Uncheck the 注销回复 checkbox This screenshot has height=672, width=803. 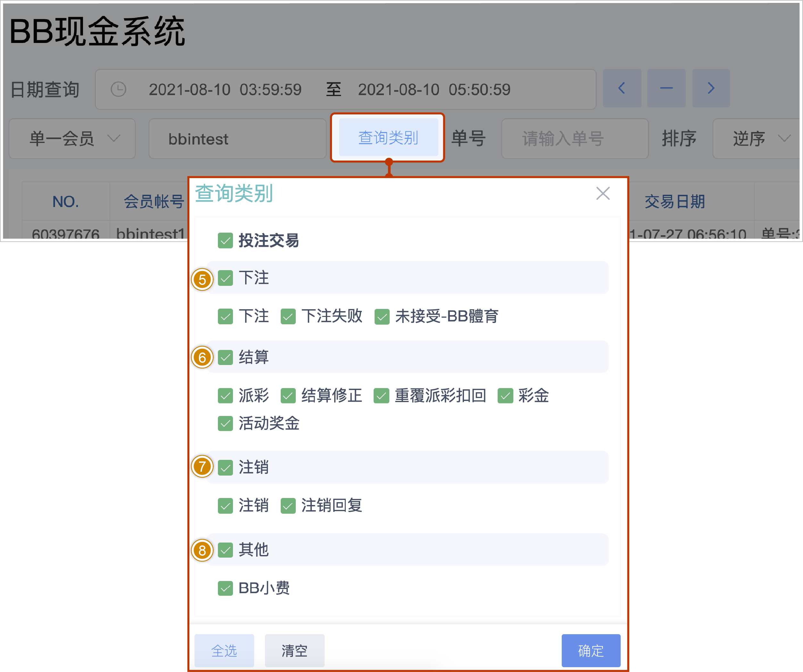288,506
